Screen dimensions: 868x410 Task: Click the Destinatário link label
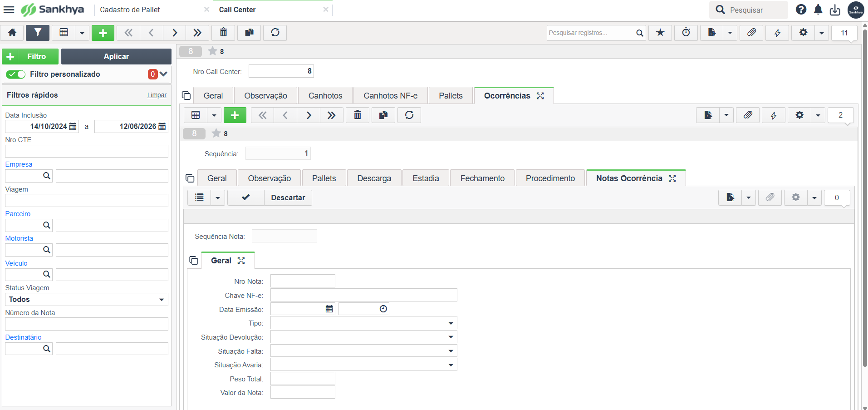tap(23, 337)
